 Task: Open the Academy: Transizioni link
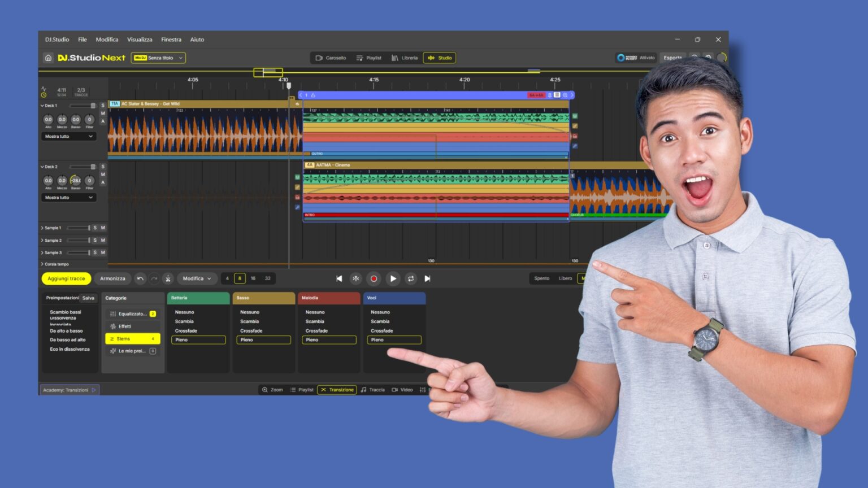pos(70,390)
